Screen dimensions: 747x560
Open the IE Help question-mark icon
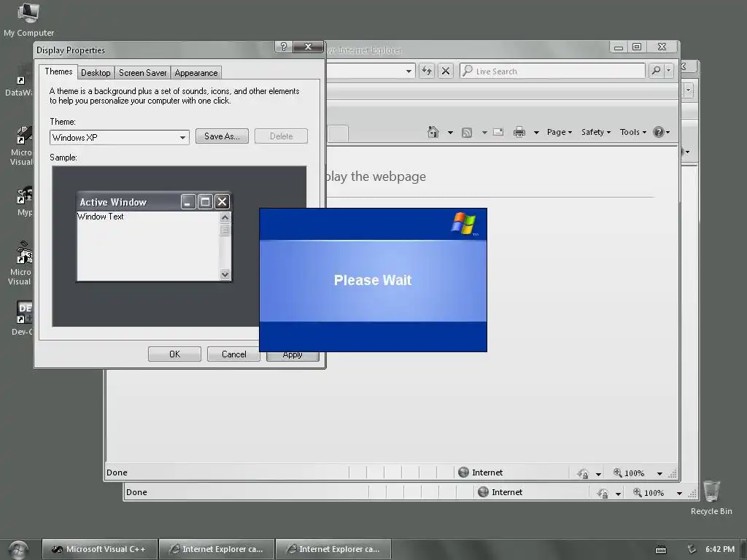point(659,132)
